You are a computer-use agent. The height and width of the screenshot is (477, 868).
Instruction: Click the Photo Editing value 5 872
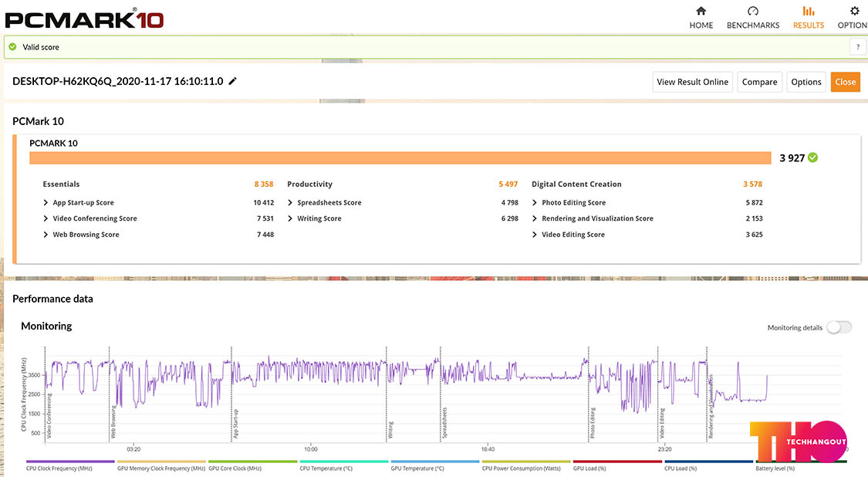pyautogui.click(x=754, y=203)
